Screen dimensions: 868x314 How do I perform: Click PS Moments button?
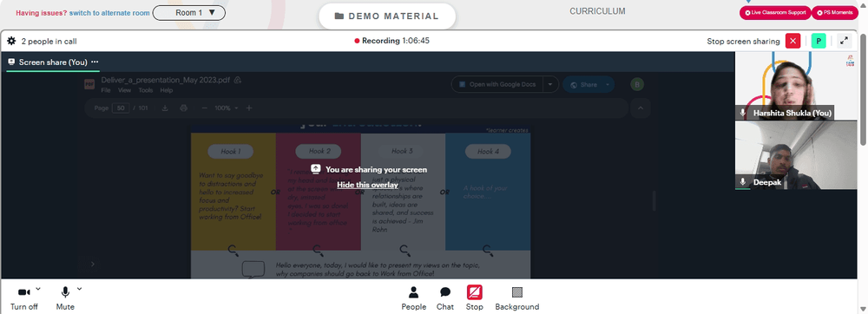(x=835, y=12)
